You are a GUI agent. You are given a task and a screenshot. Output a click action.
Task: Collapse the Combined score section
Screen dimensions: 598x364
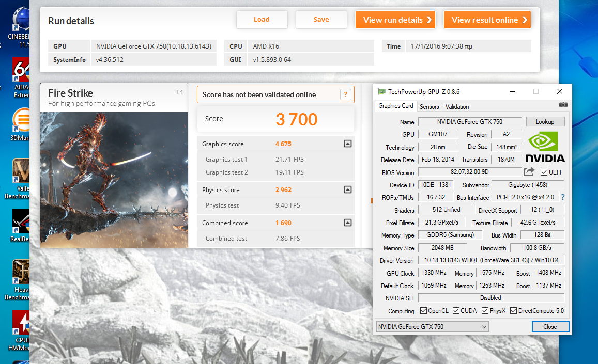tap(348, 223)
